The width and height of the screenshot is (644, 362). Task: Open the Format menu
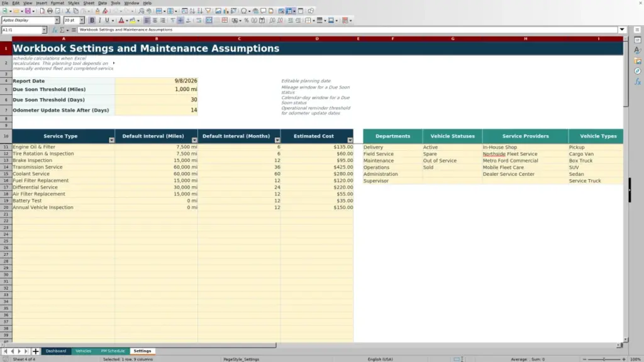point(57,3)
